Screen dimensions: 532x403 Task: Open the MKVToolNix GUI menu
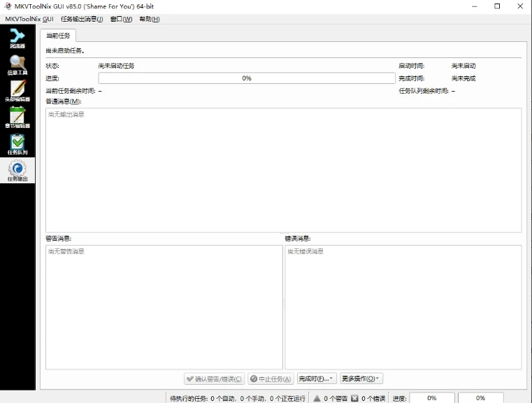[29, 19]
